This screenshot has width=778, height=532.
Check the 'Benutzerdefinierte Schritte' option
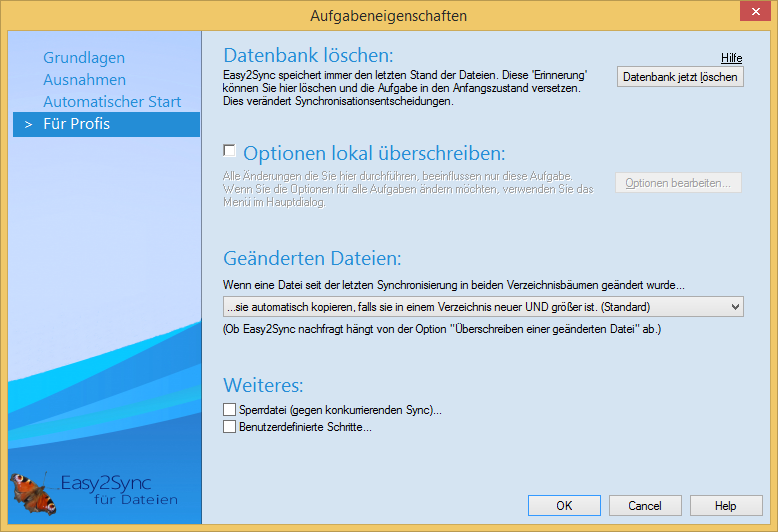click(x=230, y=427)
